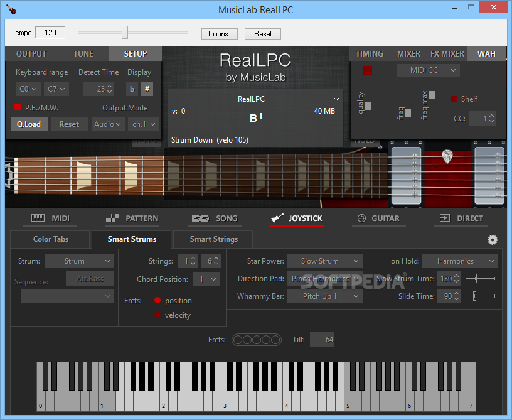Click the first fret button circle
This screenshot has width=512, height=420.
(x=238, y=340)
